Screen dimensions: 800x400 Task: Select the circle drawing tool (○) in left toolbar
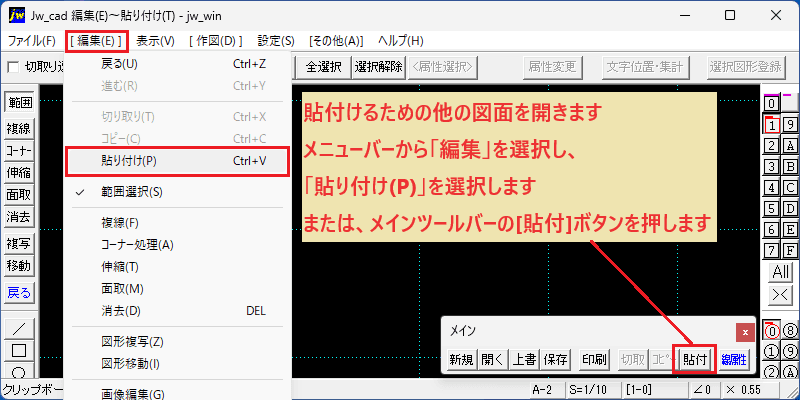pyautogui.click(x=19, y=370)
